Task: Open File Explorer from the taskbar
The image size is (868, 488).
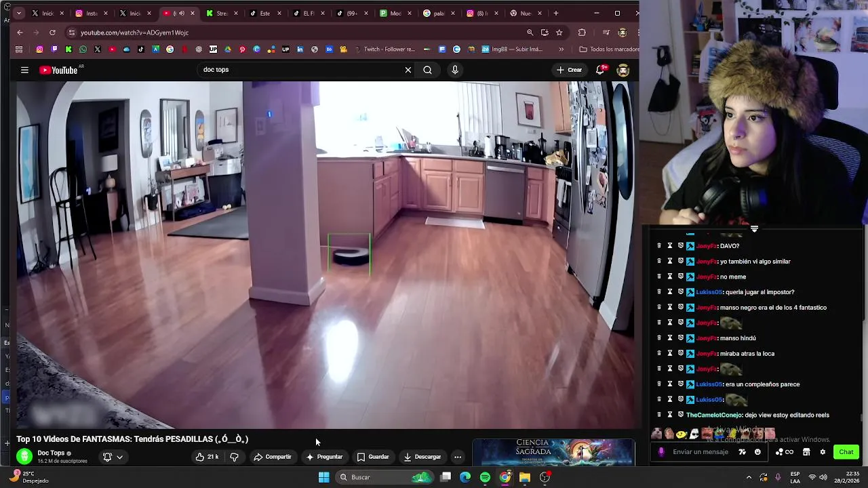Action: tap(524, 477)
